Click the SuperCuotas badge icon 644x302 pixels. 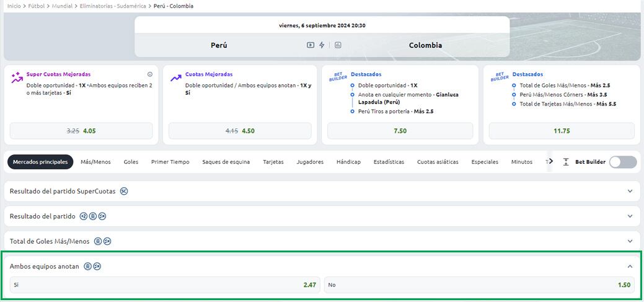(124, 191)
